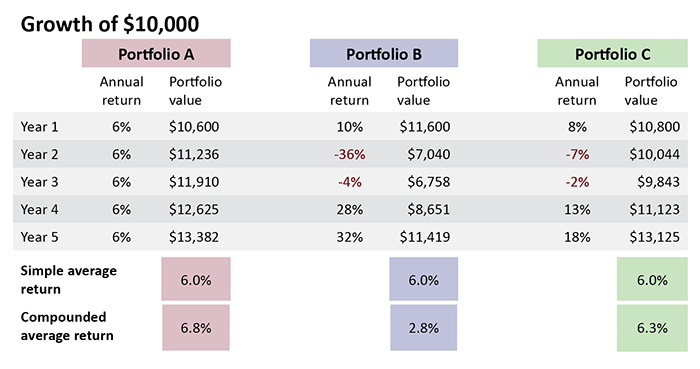Click Portfolio B's 2.8% compounded return box
The height and width of the screenshot is (369, 700).
[x=424, y=328]
